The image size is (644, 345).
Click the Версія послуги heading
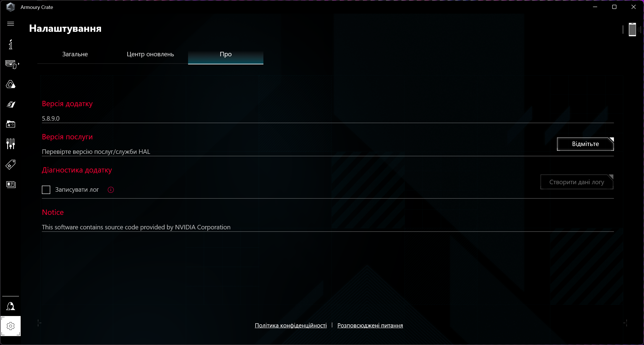coord(67,137)
